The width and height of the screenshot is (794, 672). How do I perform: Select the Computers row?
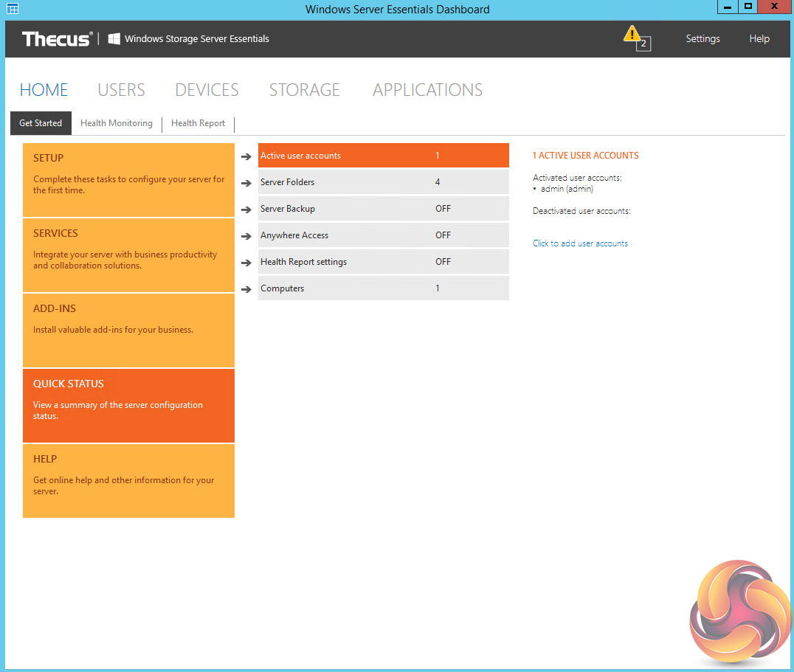pyautogui.click(x=383, y=288)
